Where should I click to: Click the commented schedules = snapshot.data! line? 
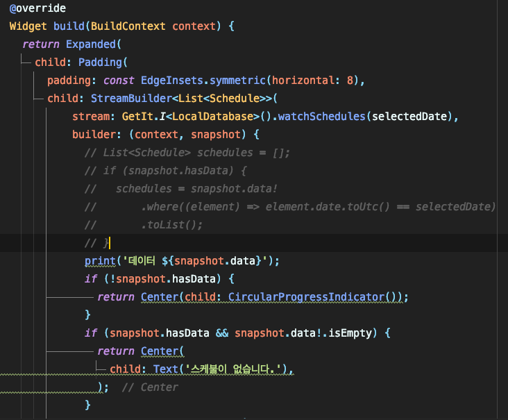tap(180, 189)
